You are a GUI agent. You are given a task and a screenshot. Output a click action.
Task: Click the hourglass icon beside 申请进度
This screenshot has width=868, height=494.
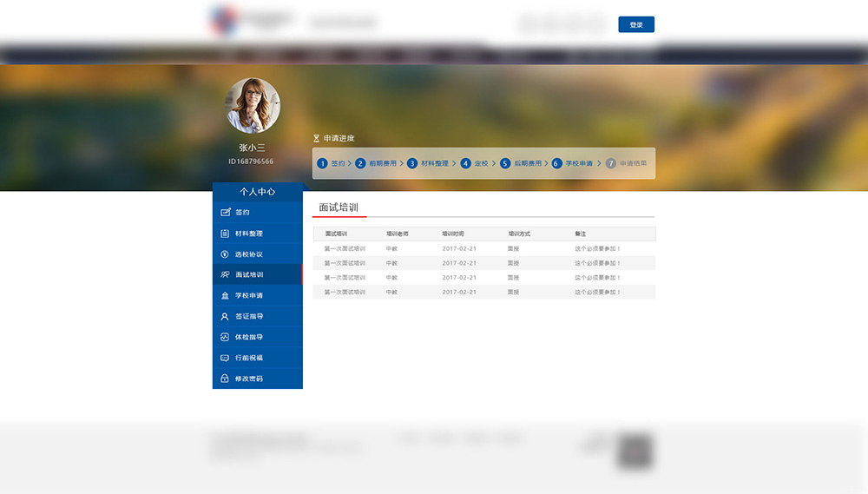click(316, 139)
